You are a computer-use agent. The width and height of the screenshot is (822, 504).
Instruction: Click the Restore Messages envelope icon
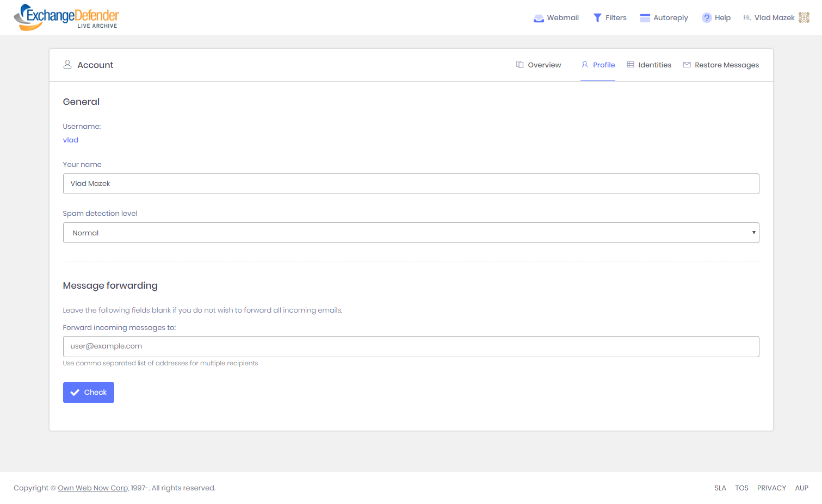687,65
